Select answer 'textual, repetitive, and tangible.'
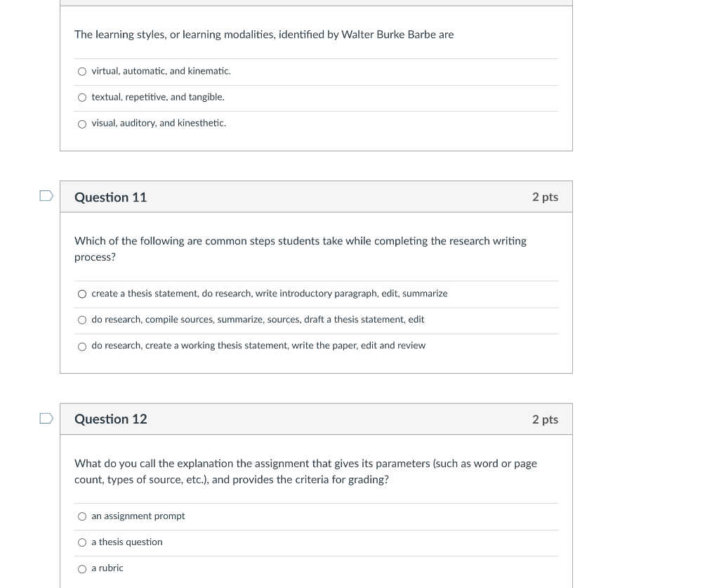The height and width of the screenshot is (588, 719). 82,97
